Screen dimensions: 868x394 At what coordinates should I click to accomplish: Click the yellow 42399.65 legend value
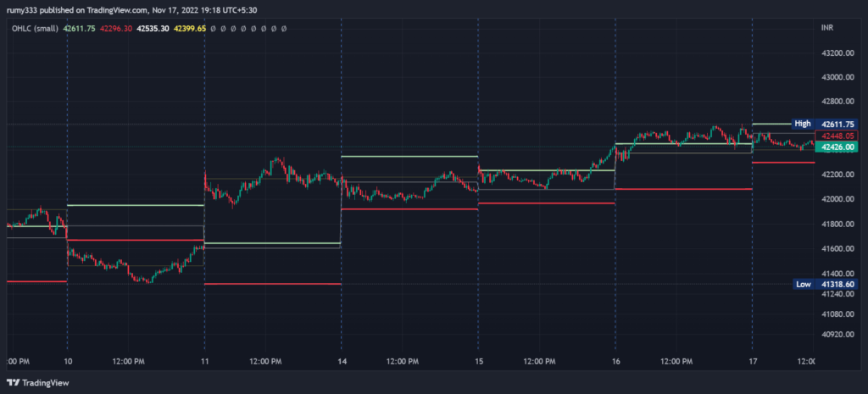190,28
